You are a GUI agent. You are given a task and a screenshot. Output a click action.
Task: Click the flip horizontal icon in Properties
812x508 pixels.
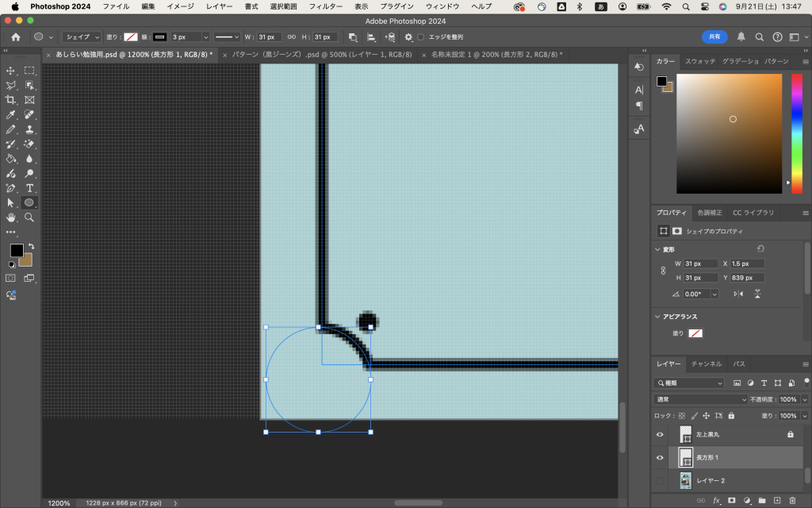pos(738,294)
